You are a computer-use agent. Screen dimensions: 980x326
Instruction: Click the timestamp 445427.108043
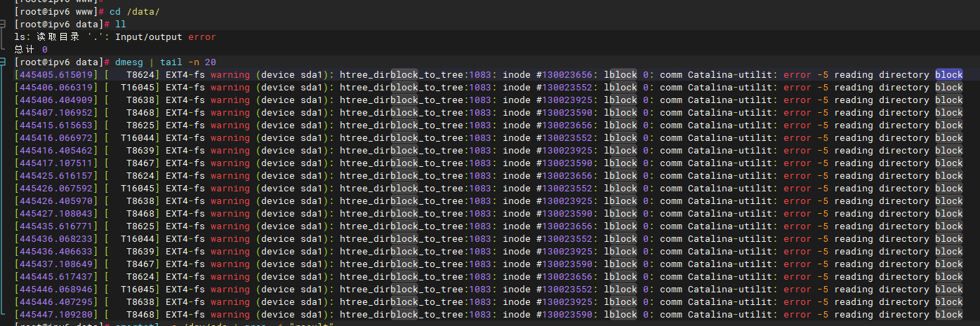pos(56,214)
